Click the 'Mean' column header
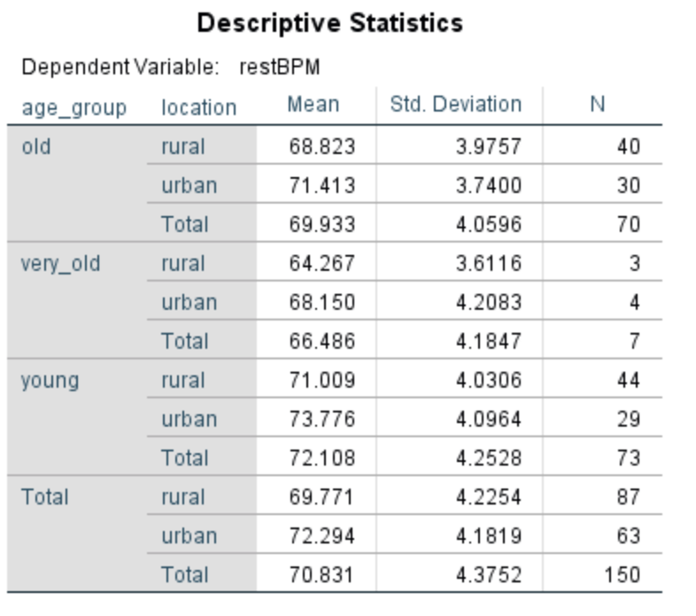 point(313,104)
